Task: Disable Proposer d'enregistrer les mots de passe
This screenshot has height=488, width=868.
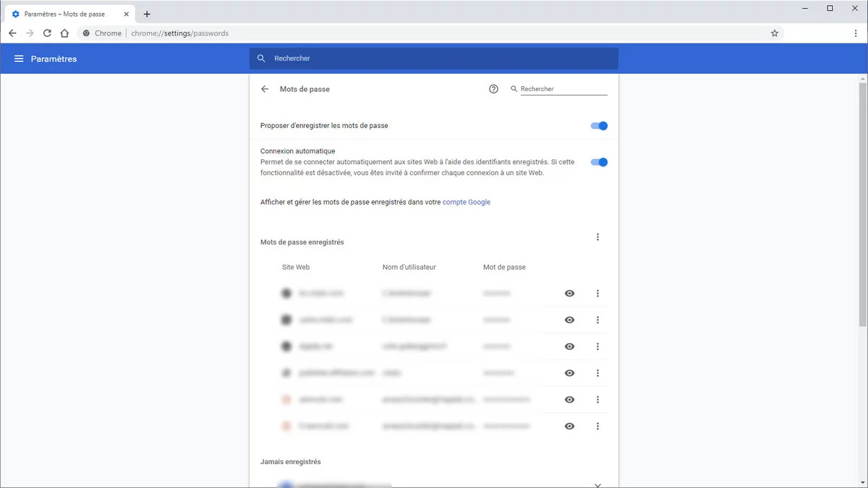Action: [598, 125]
